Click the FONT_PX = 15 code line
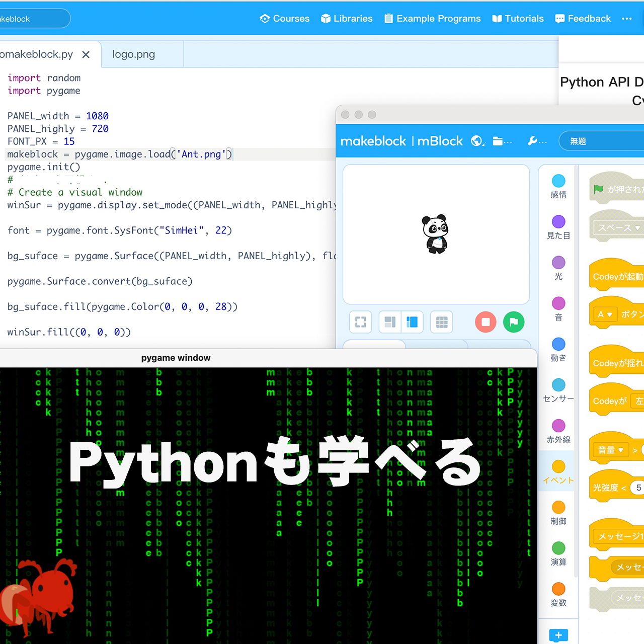The image size is (644, 644). (41, 141)
